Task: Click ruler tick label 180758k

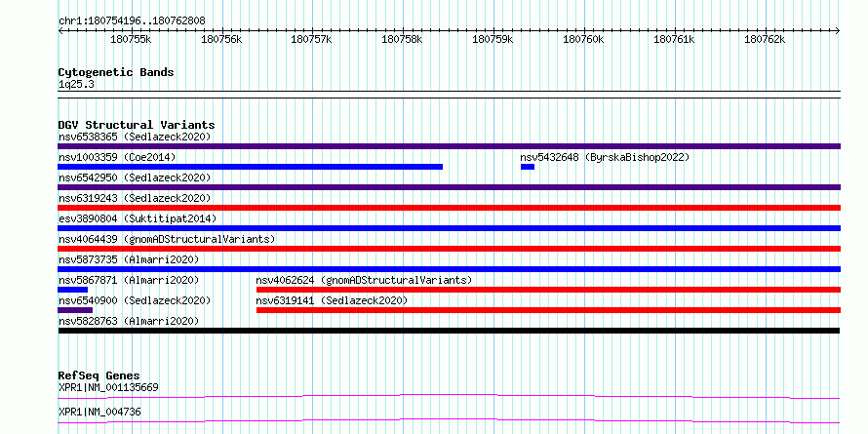Action: coord(403,39)
